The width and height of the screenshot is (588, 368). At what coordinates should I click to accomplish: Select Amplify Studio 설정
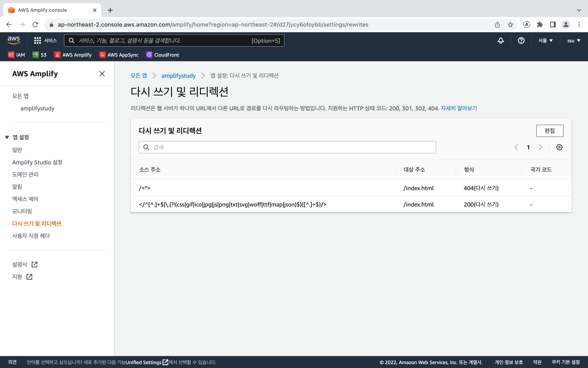tap(37, 162)
